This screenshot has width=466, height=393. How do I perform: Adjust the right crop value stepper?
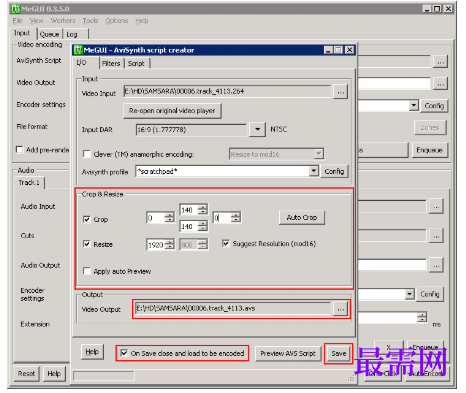point(235,218)
